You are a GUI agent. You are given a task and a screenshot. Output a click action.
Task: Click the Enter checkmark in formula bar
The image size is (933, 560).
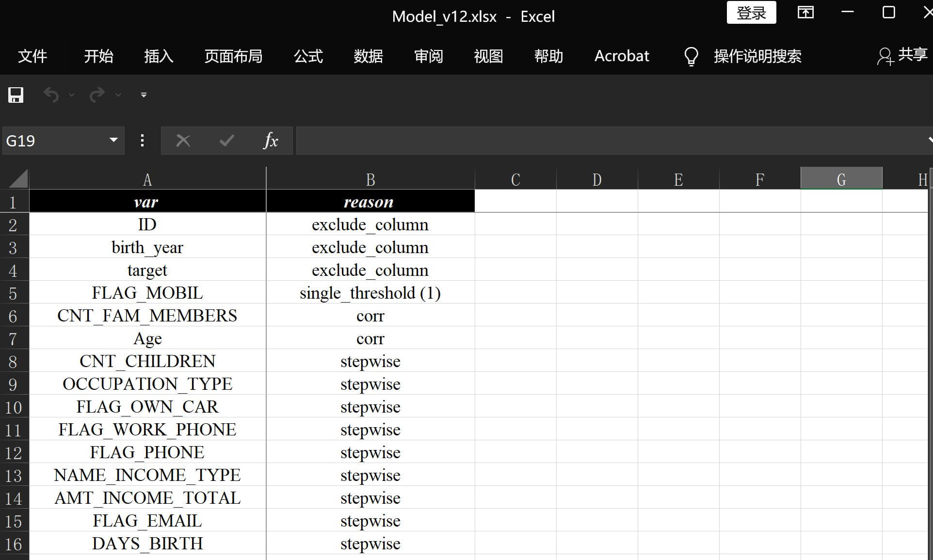tap(226, 141)
